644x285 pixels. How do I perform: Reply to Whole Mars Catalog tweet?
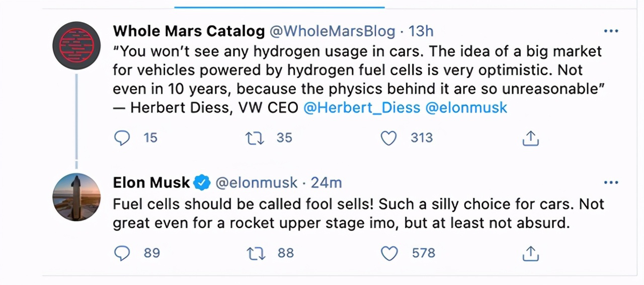[x=122, y=138]
